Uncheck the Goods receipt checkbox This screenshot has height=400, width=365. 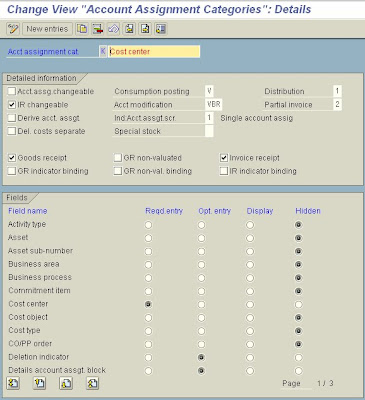tap(12, 158)
